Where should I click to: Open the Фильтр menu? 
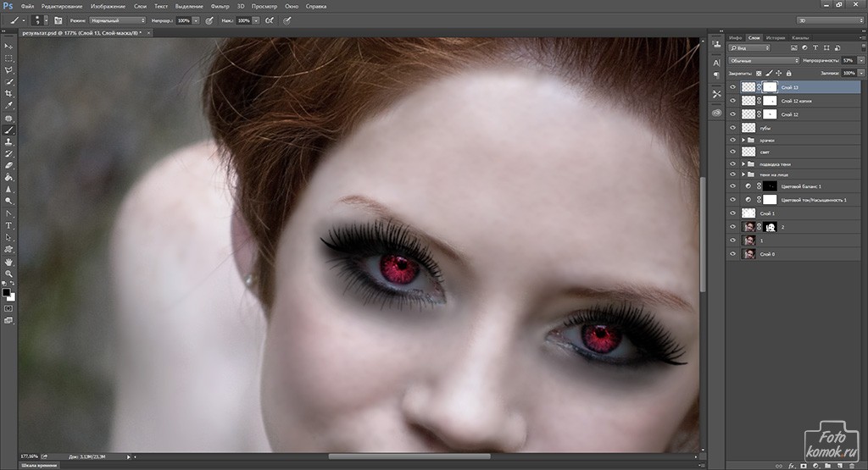click(x=220, y=6)
